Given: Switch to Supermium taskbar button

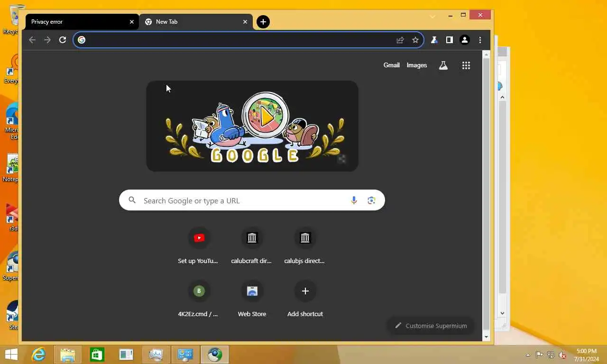Looking at the screenshot, I should pos(215,355).
